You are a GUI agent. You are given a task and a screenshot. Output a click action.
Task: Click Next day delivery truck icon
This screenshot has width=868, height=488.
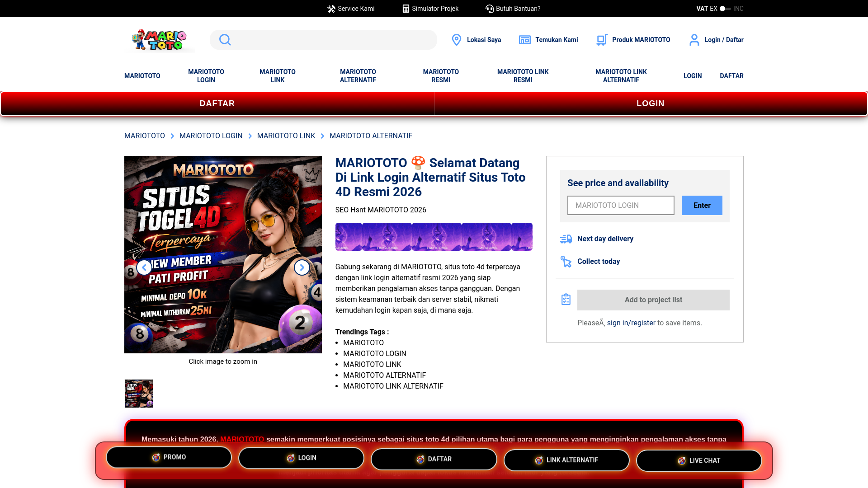[566, 239]
